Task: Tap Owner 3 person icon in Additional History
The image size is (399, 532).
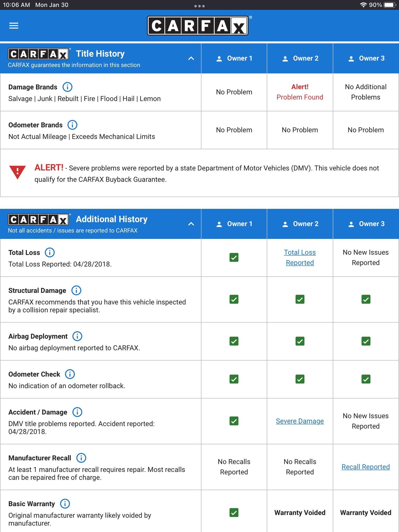Action: point(351,224)
